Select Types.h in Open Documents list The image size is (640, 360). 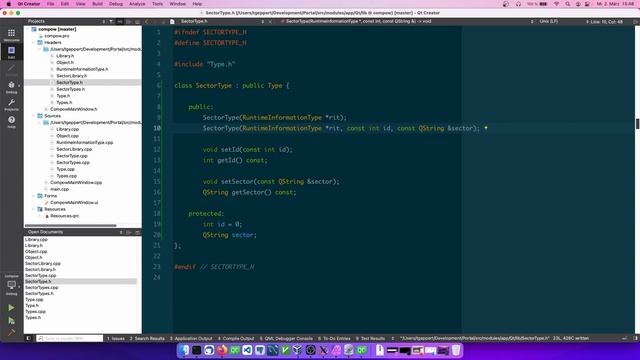click(33, 318)
